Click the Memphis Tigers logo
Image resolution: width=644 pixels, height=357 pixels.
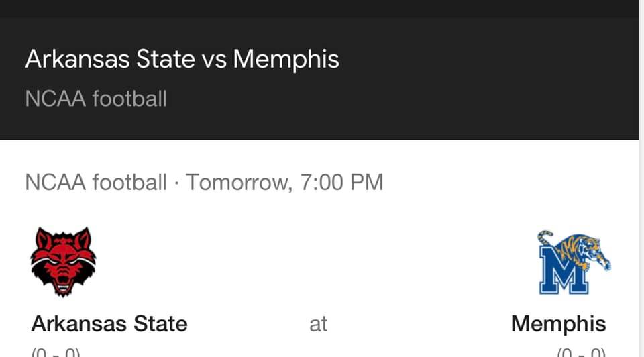click(575, 262)
